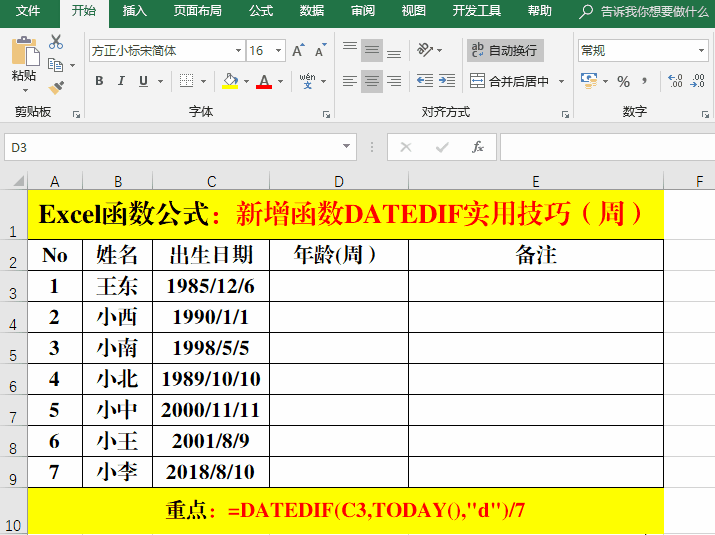Toggle bold formatting
The image size is (715, 535).
(x=99, y=81)
